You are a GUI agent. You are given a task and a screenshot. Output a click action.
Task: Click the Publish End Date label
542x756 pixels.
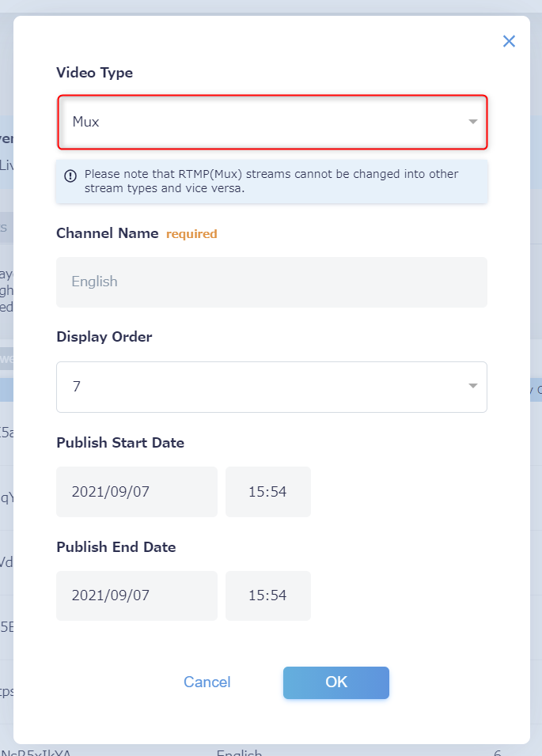116,546
